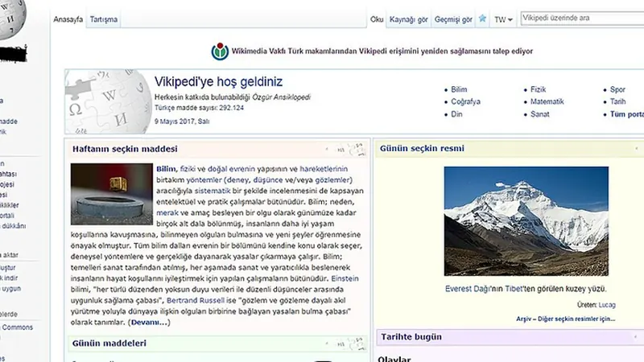
Task: Click the Oku tab
Action: click(x=377, y=19)
